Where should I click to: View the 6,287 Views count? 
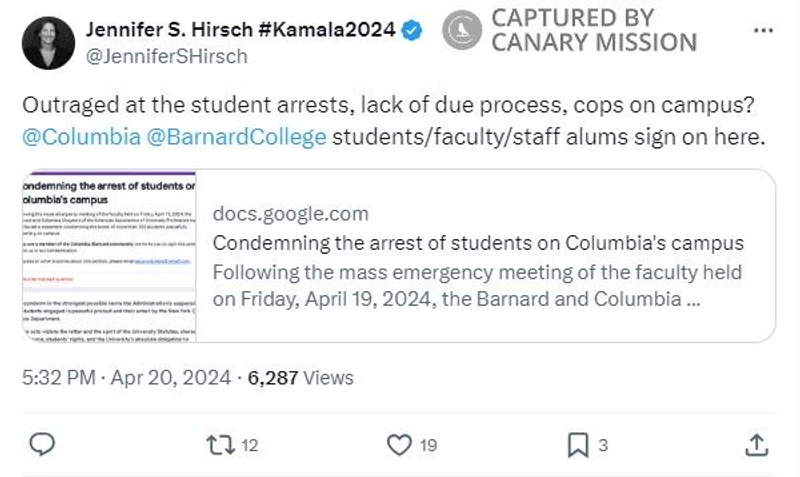point(301,378)
